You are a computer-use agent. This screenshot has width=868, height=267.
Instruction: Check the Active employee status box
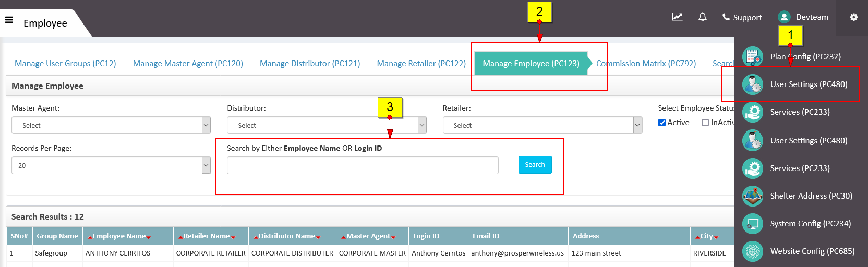tap(662, 123)
